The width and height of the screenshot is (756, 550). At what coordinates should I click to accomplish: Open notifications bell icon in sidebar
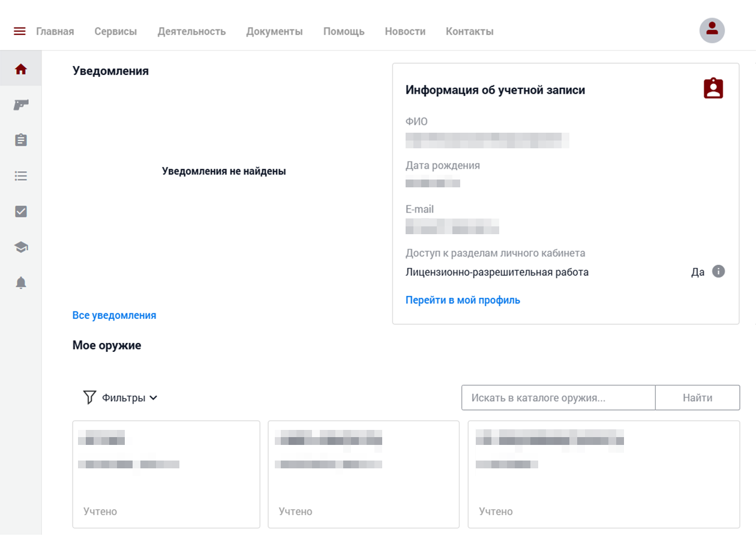point(21,282)
